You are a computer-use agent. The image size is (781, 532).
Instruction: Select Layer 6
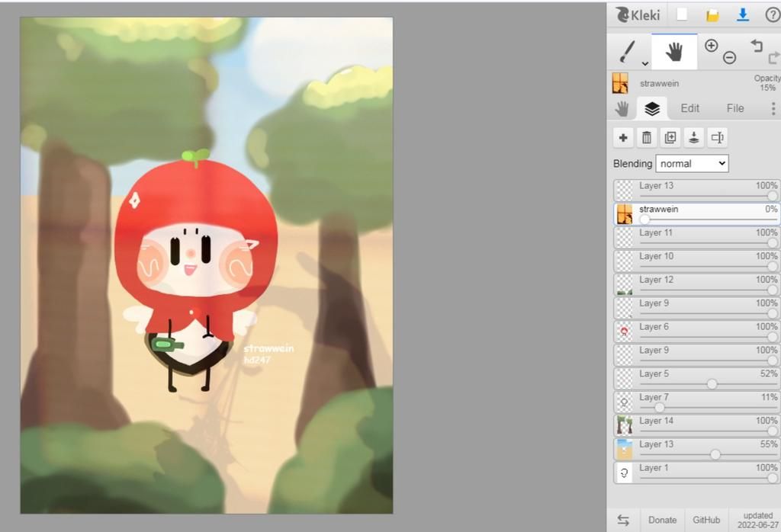697,332
